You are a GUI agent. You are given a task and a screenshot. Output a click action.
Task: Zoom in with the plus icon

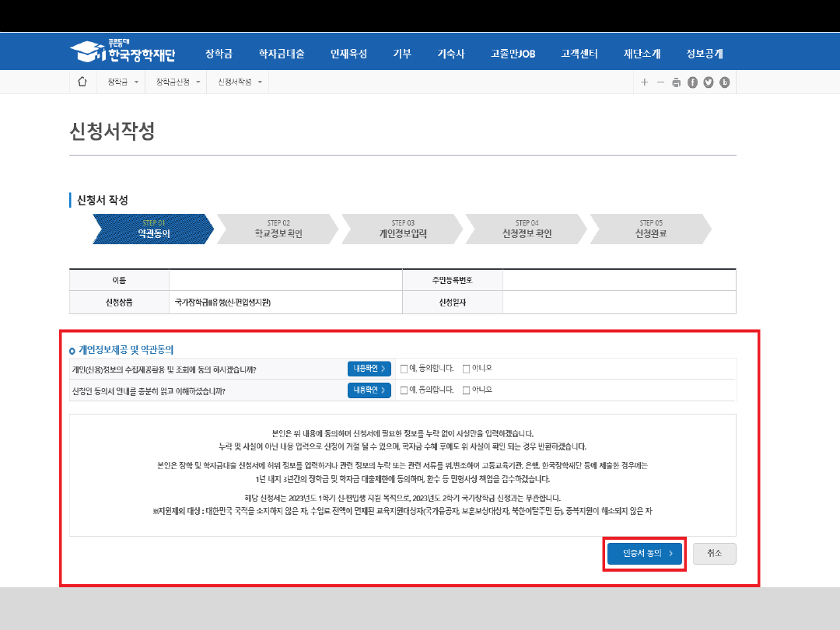[645, 82]
